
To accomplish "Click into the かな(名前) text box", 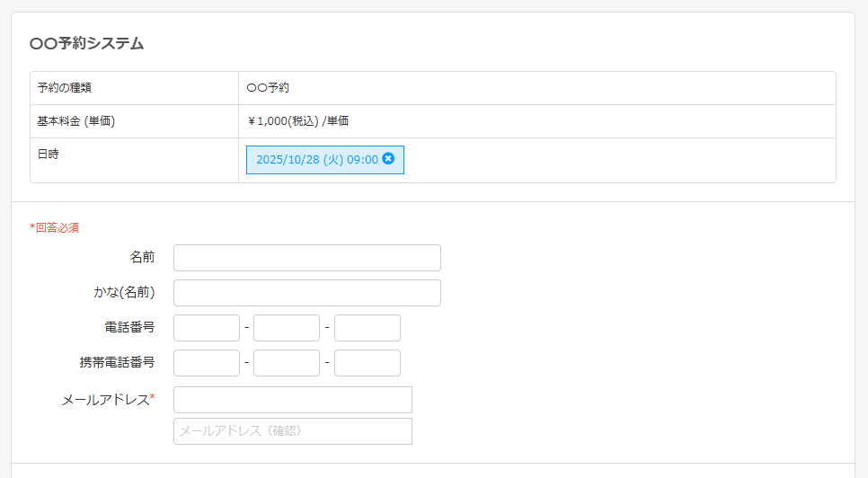I will (x=306, y=293).
